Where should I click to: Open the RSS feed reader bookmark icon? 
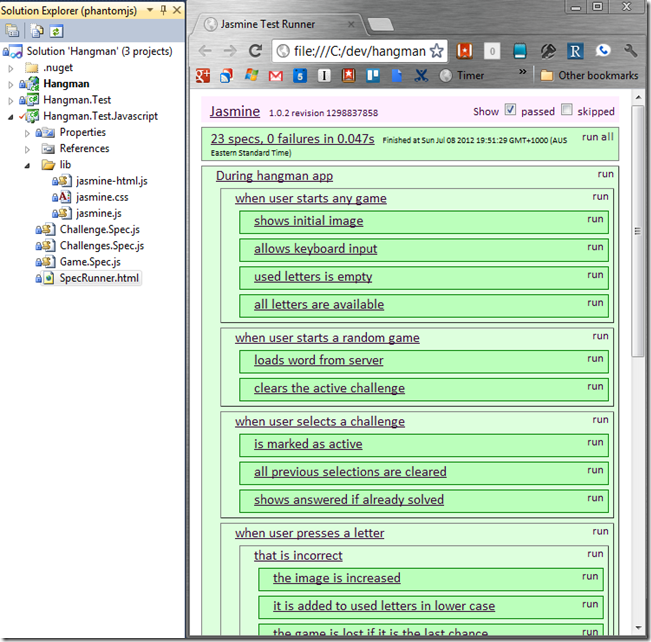coord(226,76)
